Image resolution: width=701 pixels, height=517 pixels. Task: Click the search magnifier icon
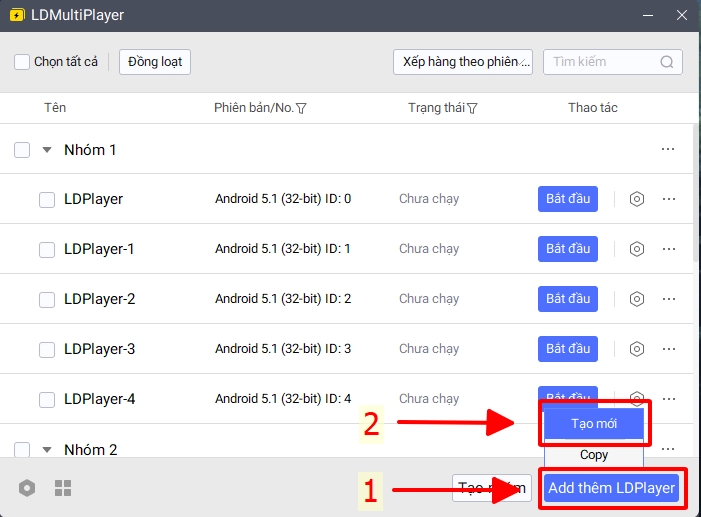[x=667, y=62]
